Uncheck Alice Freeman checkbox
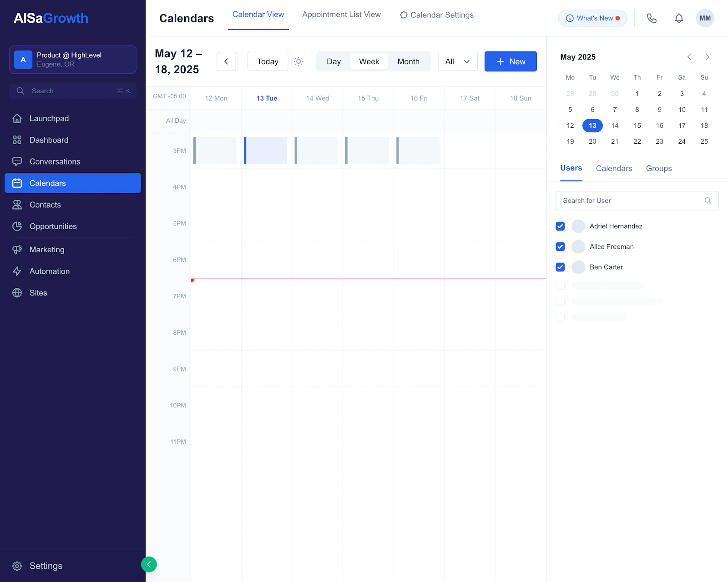This screenshot has width=728, height=582. tap(560, 246)
